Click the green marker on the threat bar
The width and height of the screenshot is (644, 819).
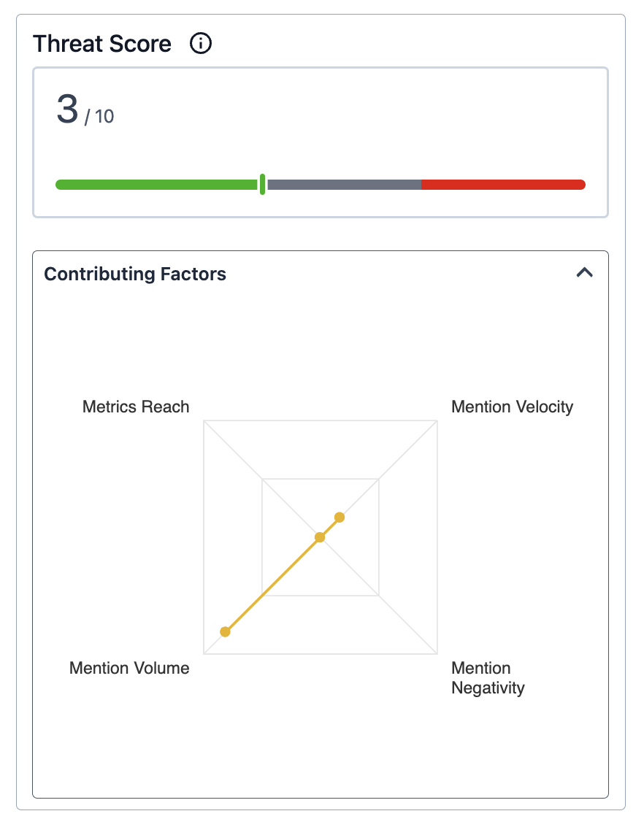tap(262, 185)
